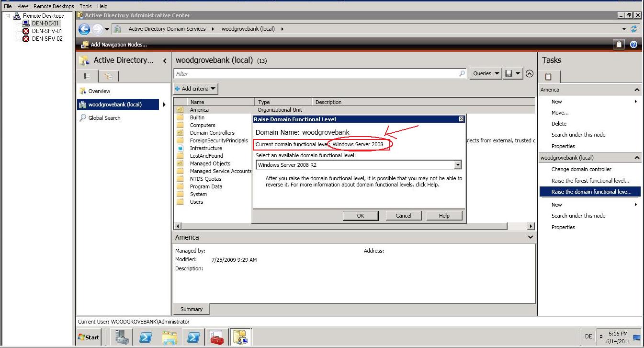The width and height of the screenshot is (644, 348).
Task: Click the America organizational unit icon
Action: pyautogui.click(x=180, y=110)
